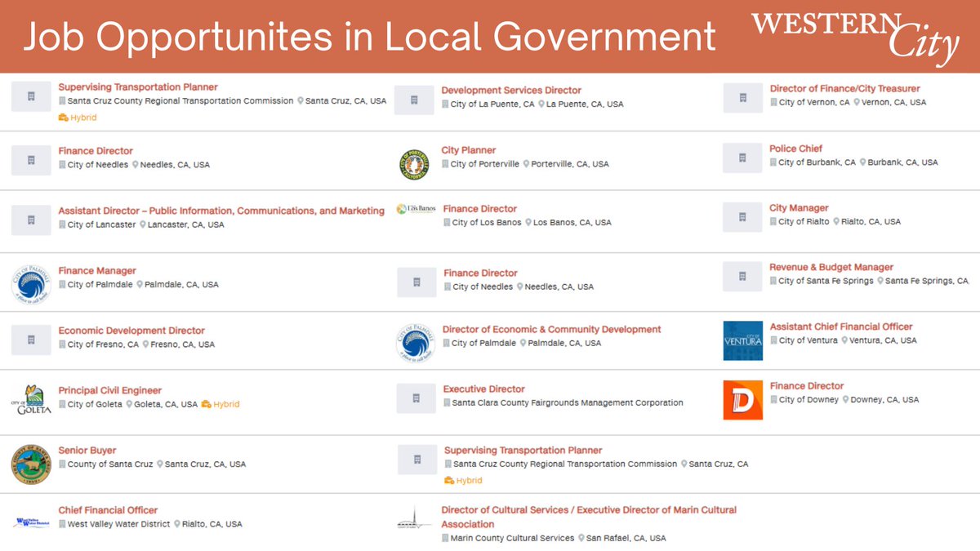Open the Chief Financial Officer job title

[108, 510]
